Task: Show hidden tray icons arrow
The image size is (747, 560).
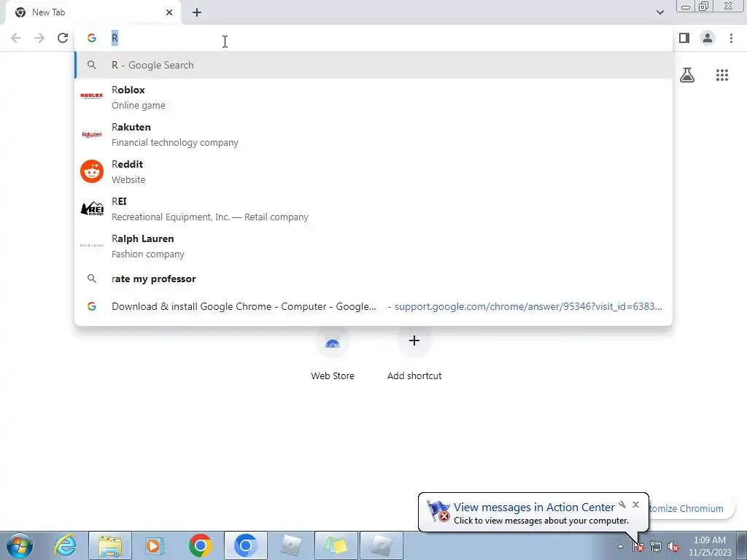Action: [x=620, y=547]
